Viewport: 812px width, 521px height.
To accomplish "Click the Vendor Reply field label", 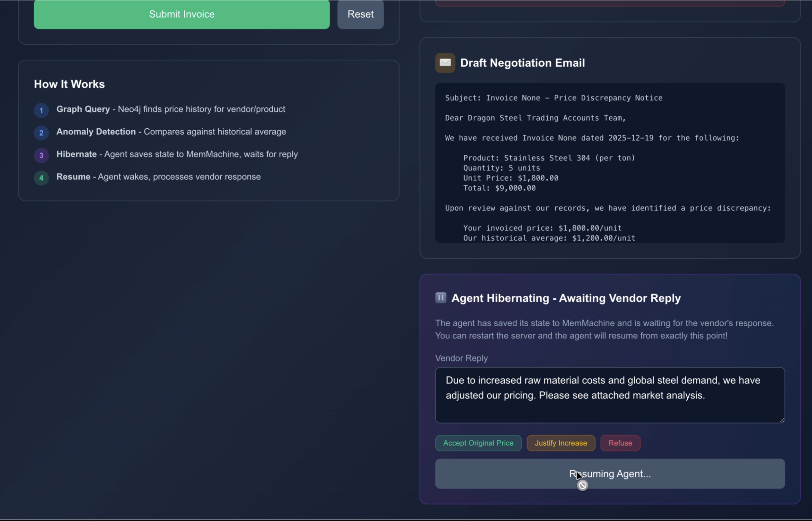I will coord(461,358).
